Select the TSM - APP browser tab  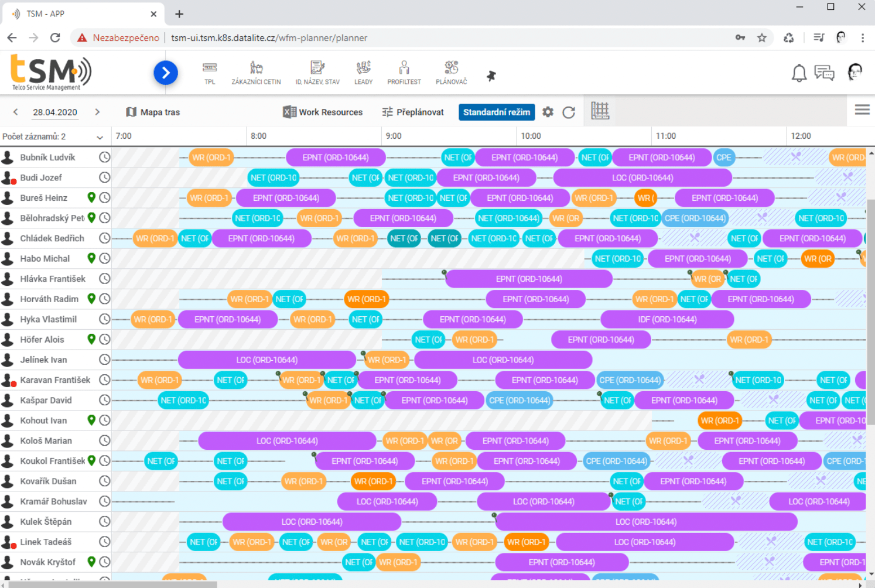[84, 13]
